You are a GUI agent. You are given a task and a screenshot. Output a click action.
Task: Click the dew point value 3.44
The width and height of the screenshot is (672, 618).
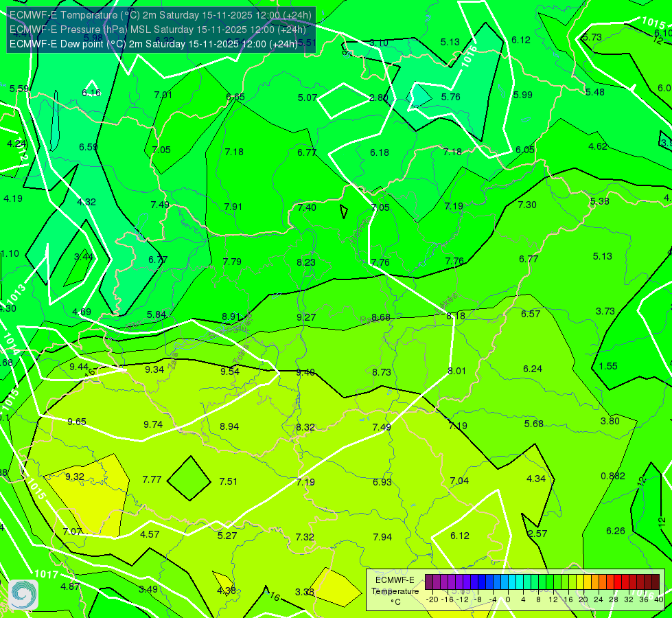tap(84, 257)
